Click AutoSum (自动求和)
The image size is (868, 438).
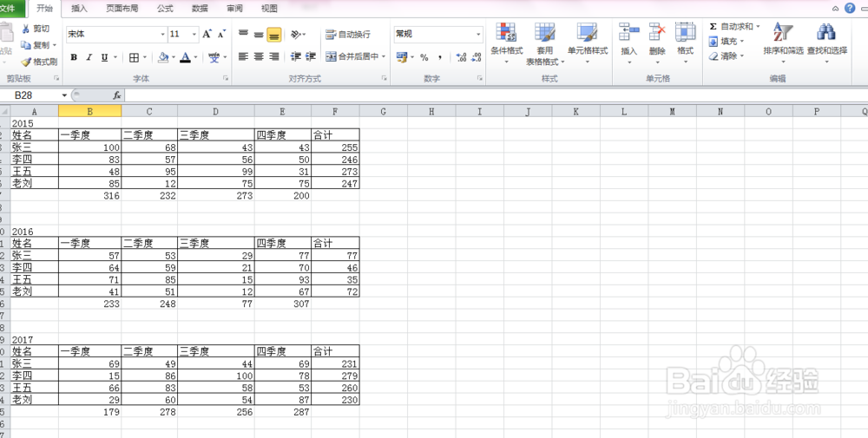tap(731, 27)
